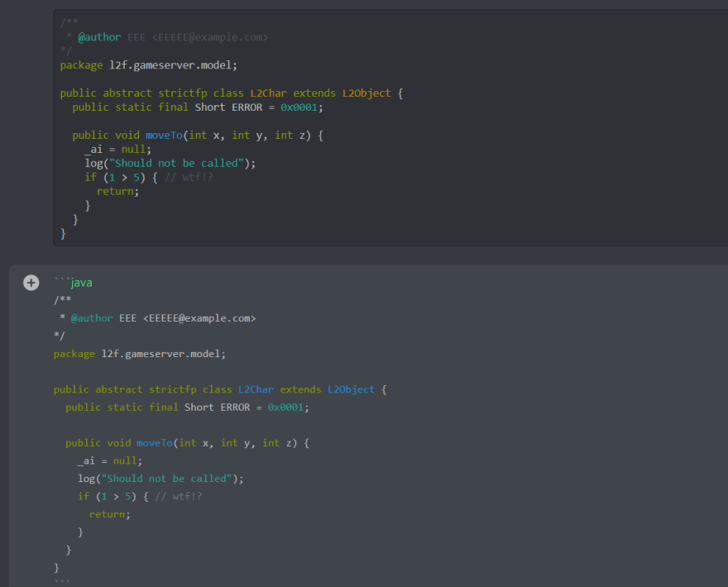
Task: Click blue "L2Object" in the message draft
Action: coord(351,389)
